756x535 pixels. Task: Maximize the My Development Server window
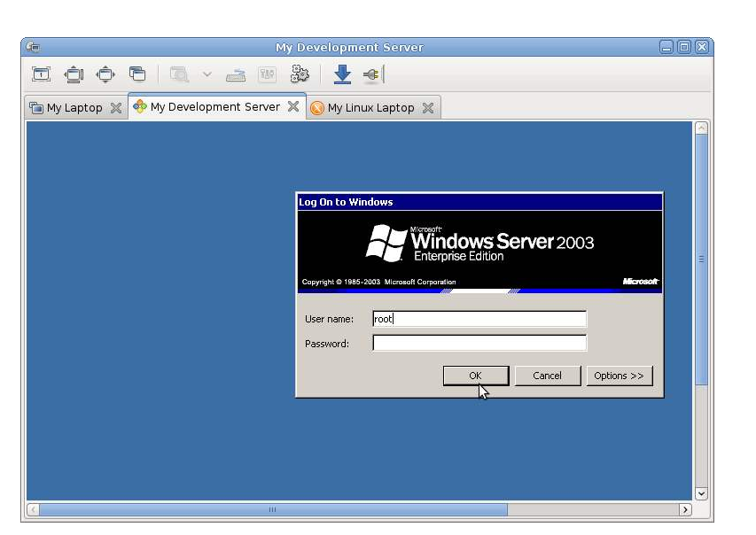(x=683, y=47)
